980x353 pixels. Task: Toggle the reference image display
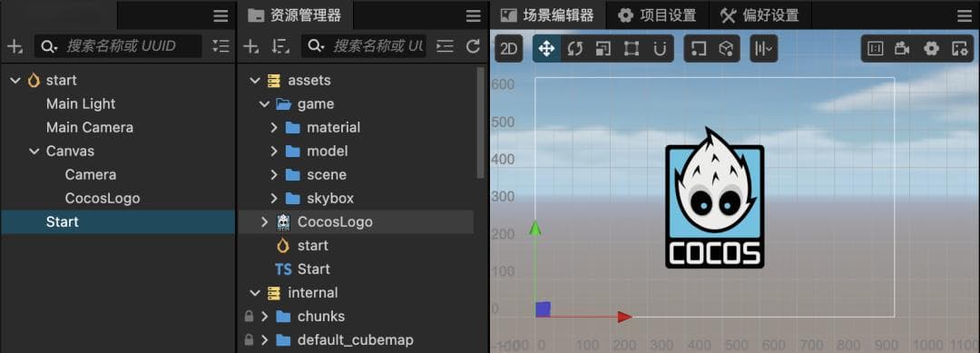pos(875,49)
